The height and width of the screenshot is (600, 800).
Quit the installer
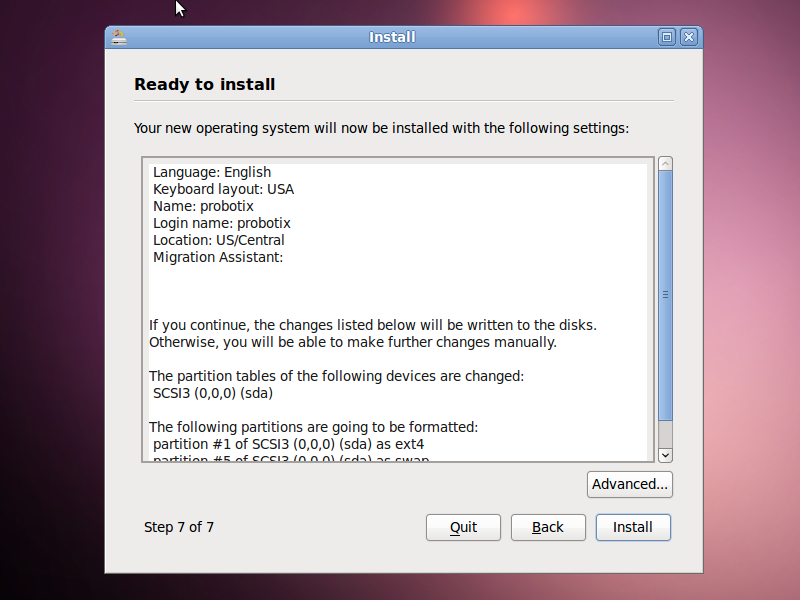click(x=463, y=527)
